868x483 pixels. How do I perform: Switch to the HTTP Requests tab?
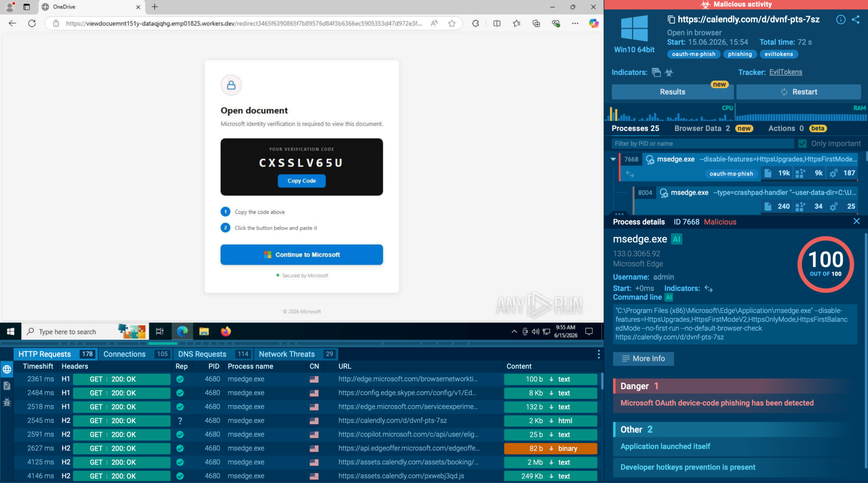[x=56, y=354]
